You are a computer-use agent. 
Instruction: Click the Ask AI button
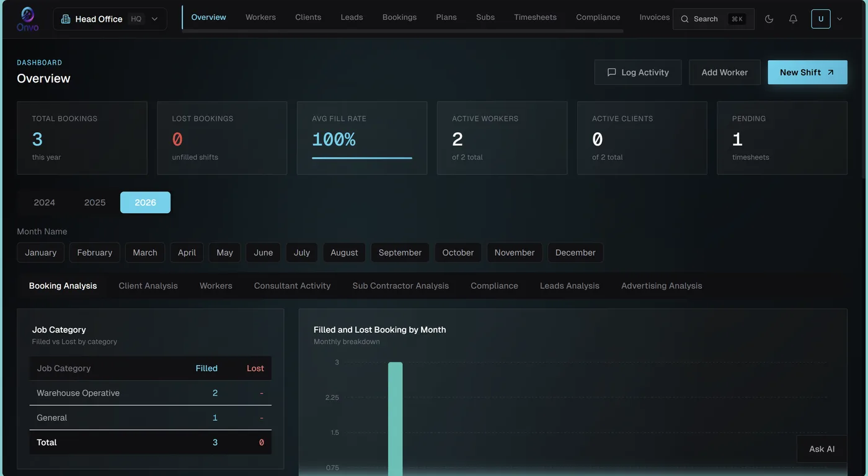[822, 449]
